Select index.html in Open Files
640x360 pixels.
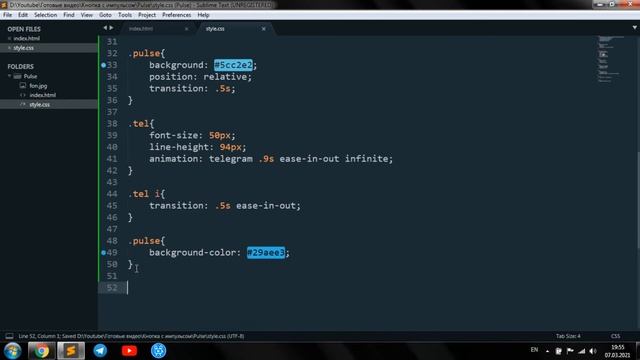[x=27, y=38]
